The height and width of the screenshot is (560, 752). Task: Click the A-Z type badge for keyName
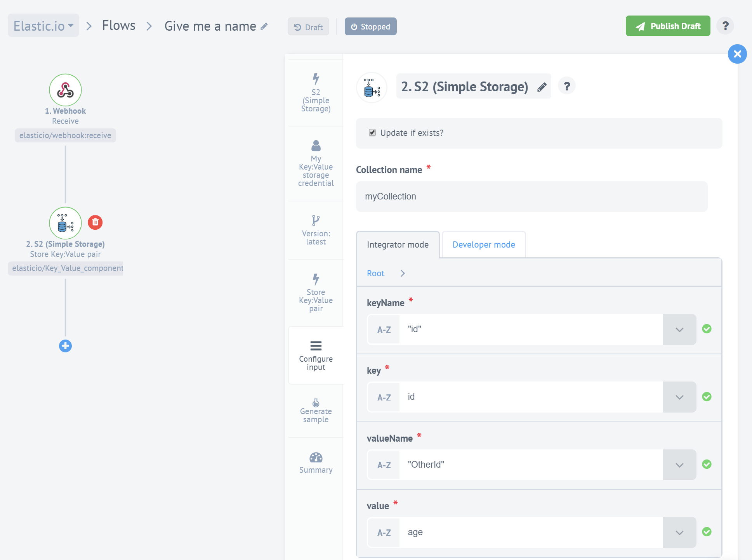coord(384,329)
